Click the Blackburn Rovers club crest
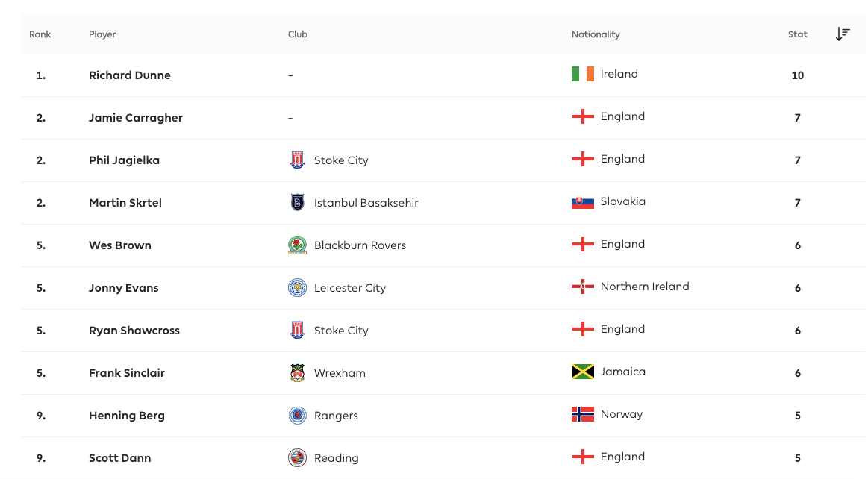868x479 pixels. click(x=297, y=245)
